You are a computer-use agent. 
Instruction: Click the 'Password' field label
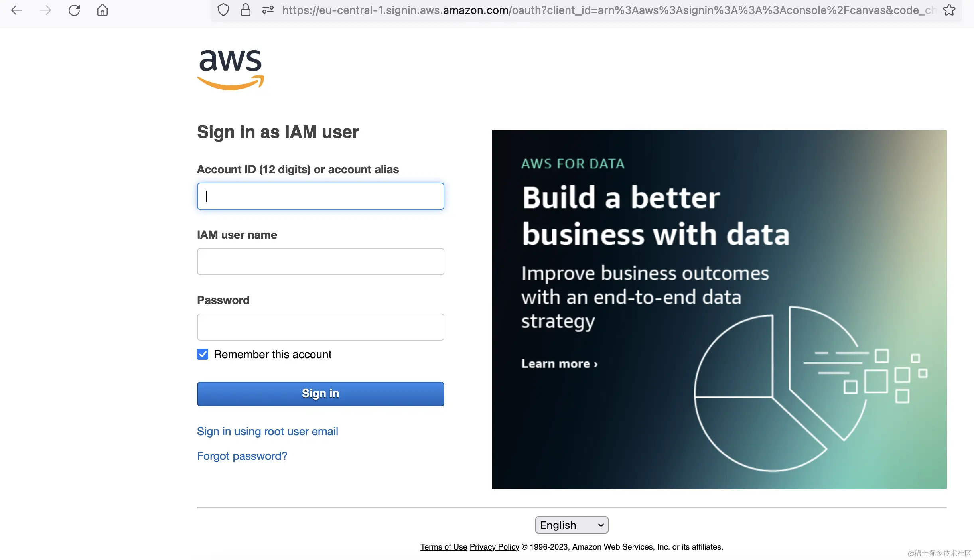coord(223,300)
